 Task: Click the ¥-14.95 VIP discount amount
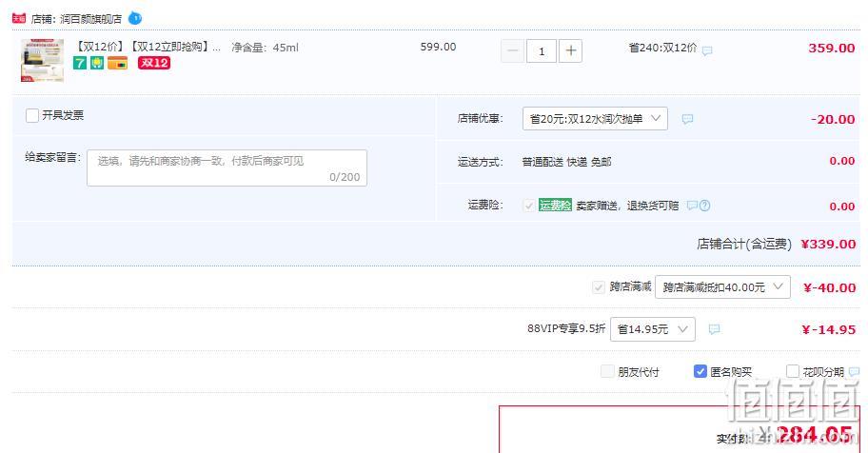829,329
